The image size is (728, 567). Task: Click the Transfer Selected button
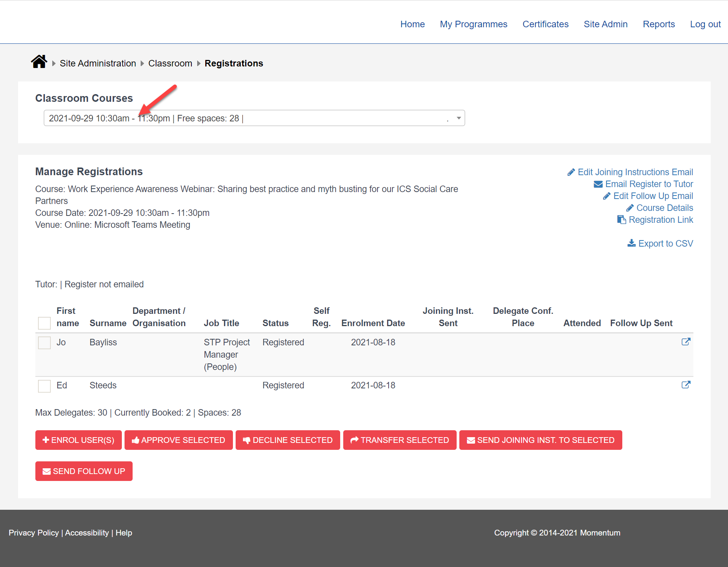400,440
